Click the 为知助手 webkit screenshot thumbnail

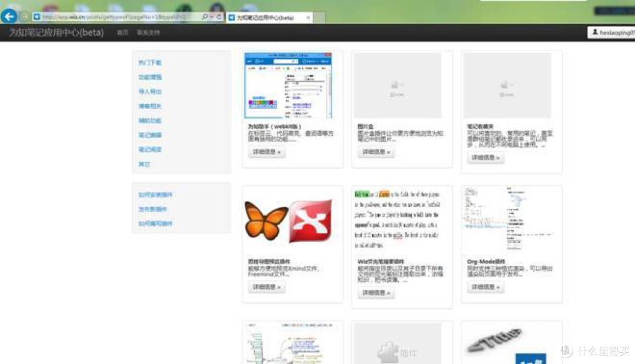click(x=288, y=85)
